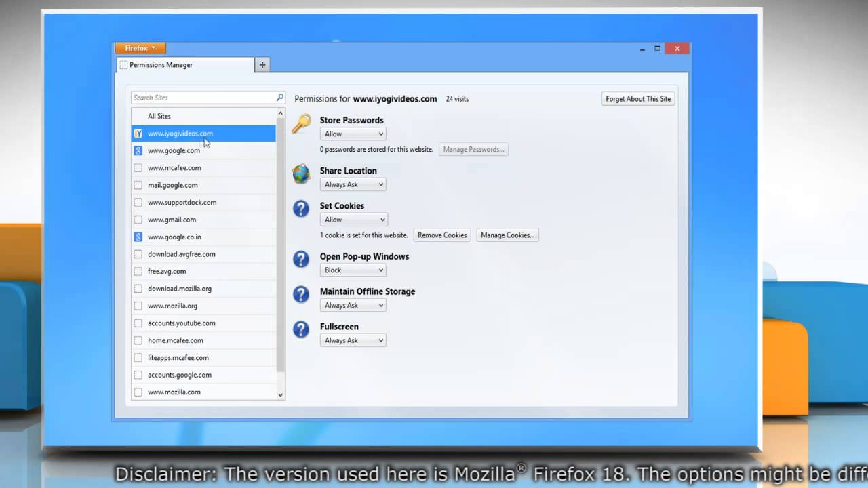
Task: Open the Fullscreen permission dropdown
Action: 353,340
